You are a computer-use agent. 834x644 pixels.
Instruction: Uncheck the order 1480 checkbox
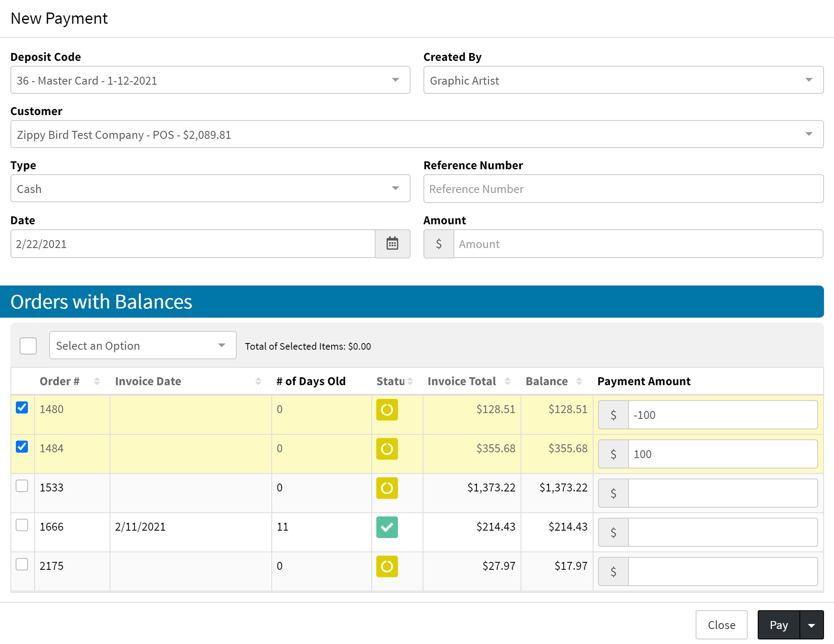click(x=22, y=408)
